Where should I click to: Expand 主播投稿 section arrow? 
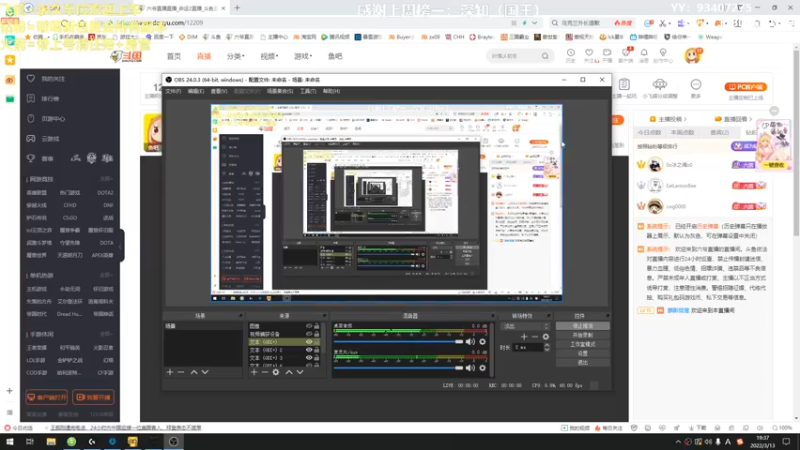pyautogui.click(x=685, y=119)
